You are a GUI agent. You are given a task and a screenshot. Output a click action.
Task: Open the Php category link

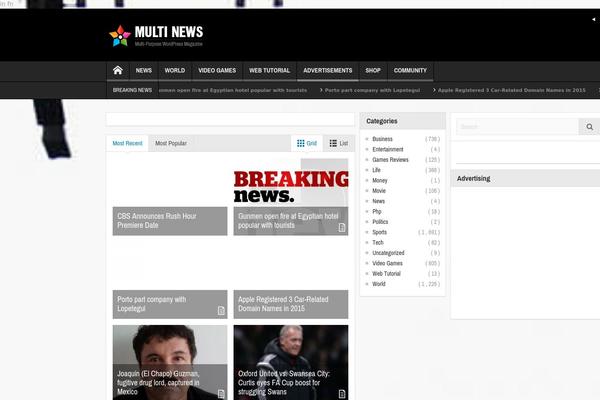click(377, 211)
